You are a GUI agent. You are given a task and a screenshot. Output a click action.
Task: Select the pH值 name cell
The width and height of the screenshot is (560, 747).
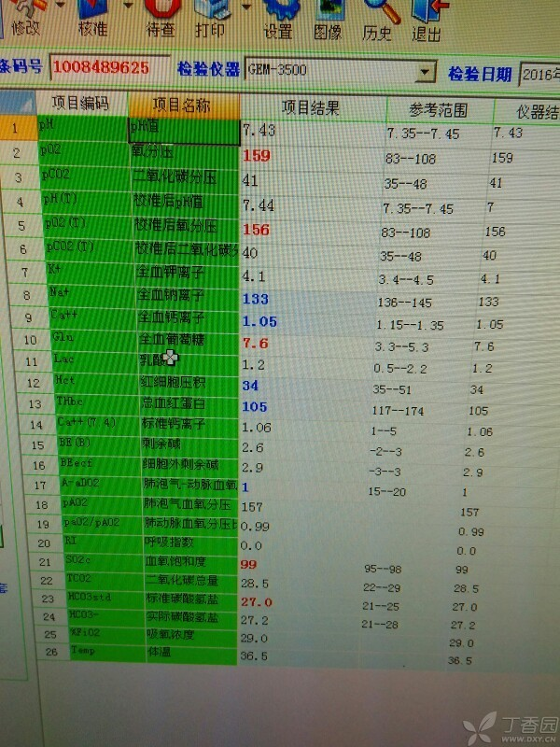184,132
